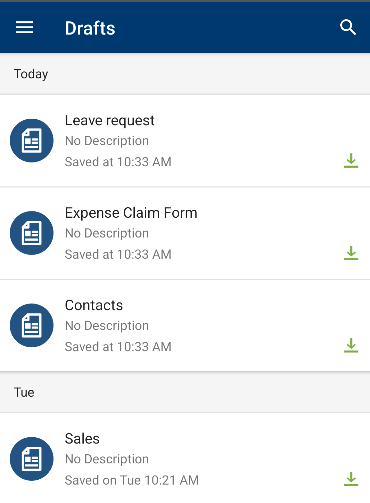Tap No Description under Leave request

point(107,141)
